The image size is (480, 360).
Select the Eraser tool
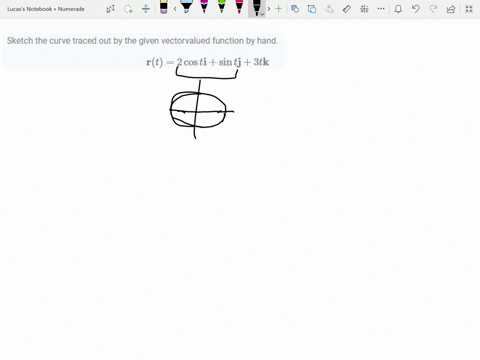click(x=163, y=7)
